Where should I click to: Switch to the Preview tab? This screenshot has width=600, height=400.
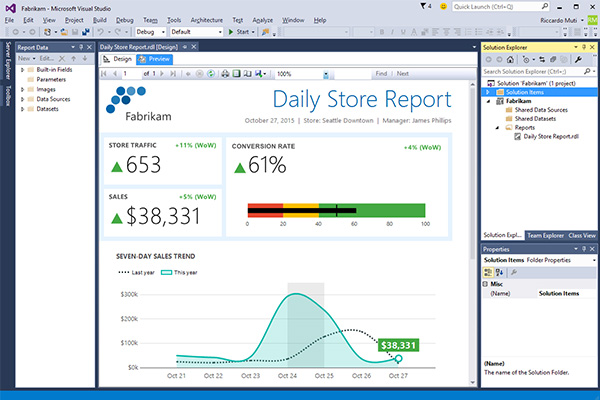(155, 59)
